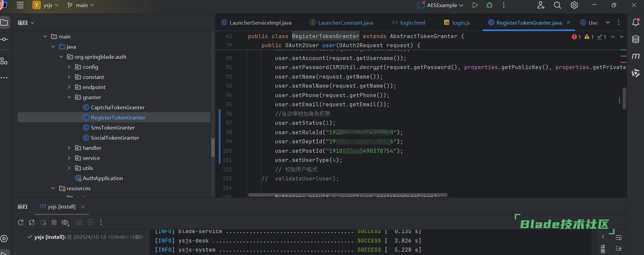Open the main hamburger menu
Screen dimensions: 644x255
tap(20, 5)
